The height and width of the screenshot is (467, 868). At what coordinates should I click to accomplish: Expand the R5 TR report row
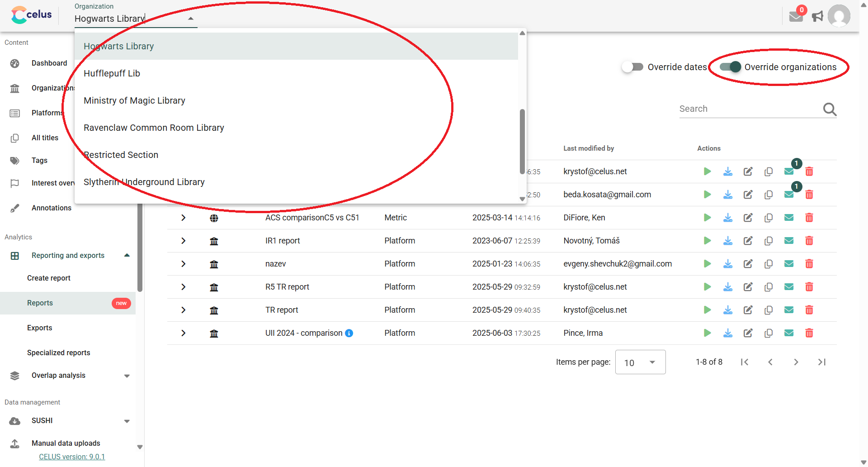point(183,287)
